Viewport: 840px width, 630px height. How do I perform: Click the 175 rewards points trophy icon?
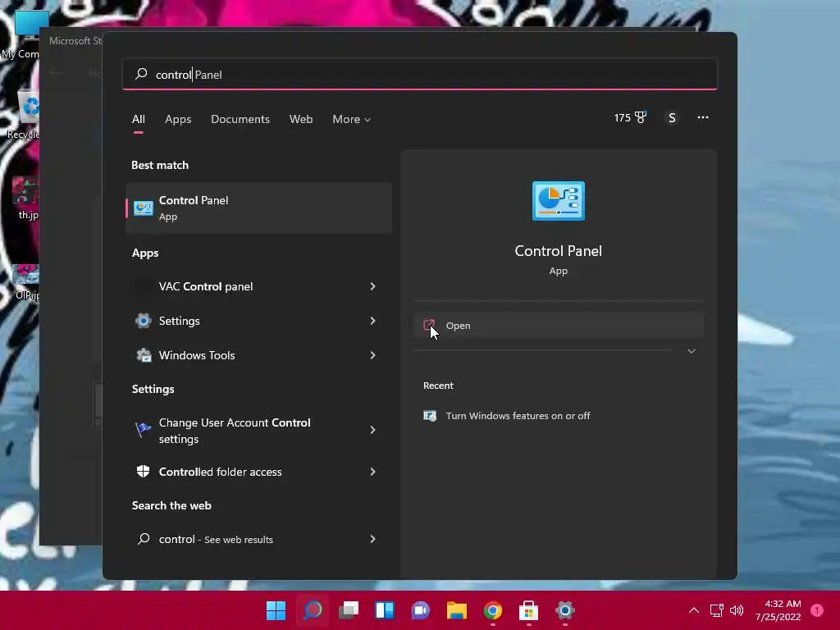(x=641, y=117)
